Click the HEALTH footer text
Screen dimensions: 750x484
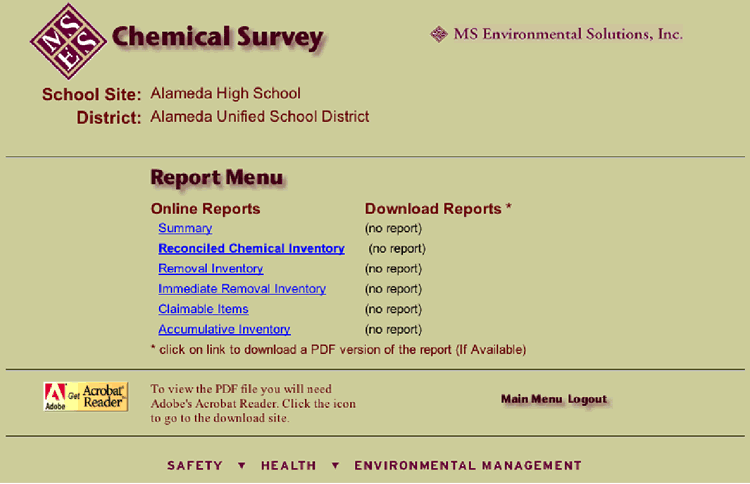(288, 465)
